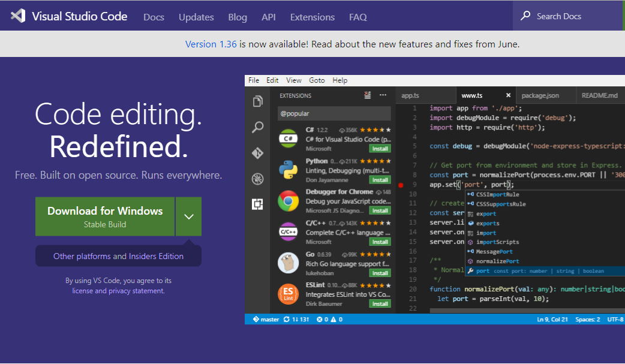Image resolution: width=625 pixels, height=364 pixels.
Task: Select the Extensions icon in activity bar
Action: point(257,204)
